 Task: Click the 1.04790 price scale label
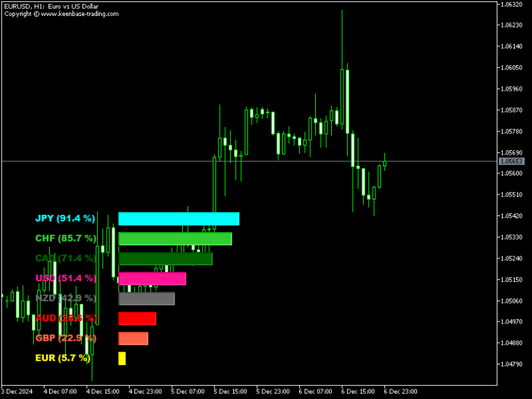pos(512,364)
